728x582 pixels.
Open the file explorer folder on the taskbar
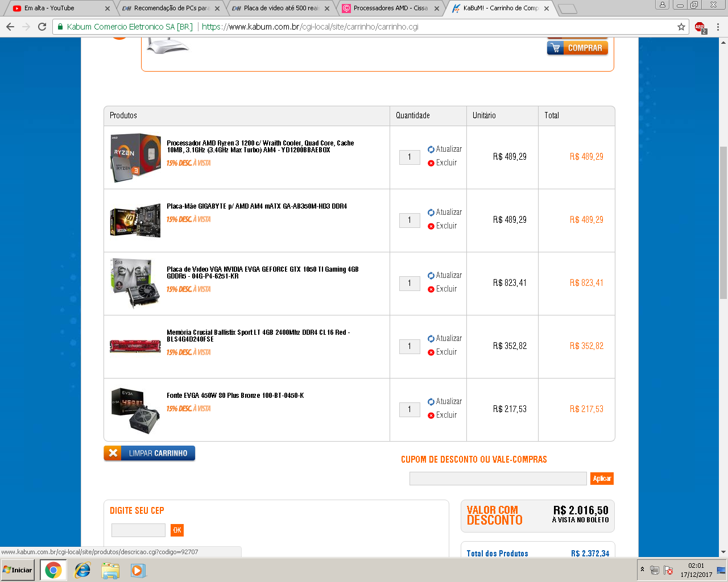coord(110,570)
